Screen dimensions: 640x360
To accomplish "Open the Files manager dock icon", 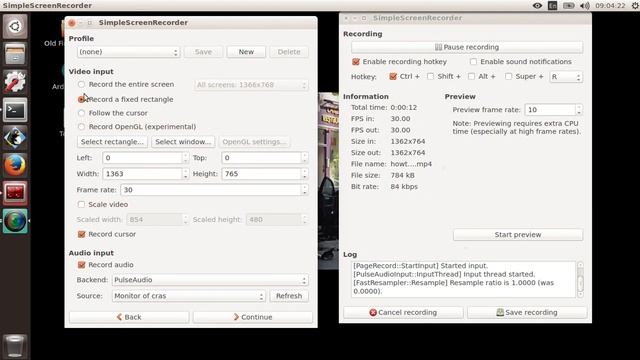I will click(x=15, y=54).
